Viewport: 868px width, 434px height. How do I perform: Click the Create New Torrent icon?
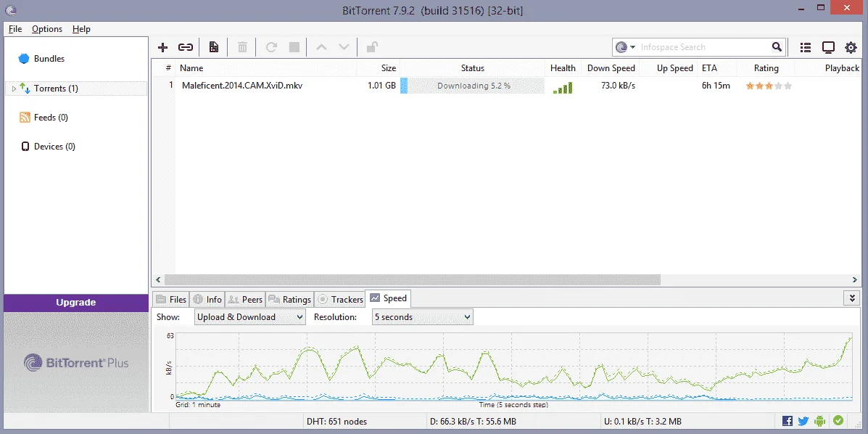pos(214,47)
